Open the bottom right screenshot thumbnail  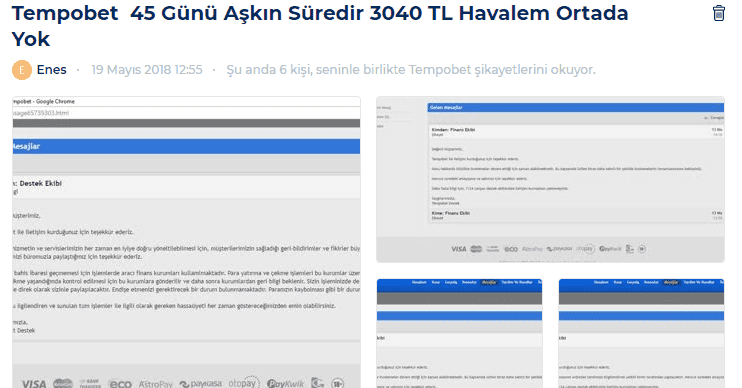642,334
